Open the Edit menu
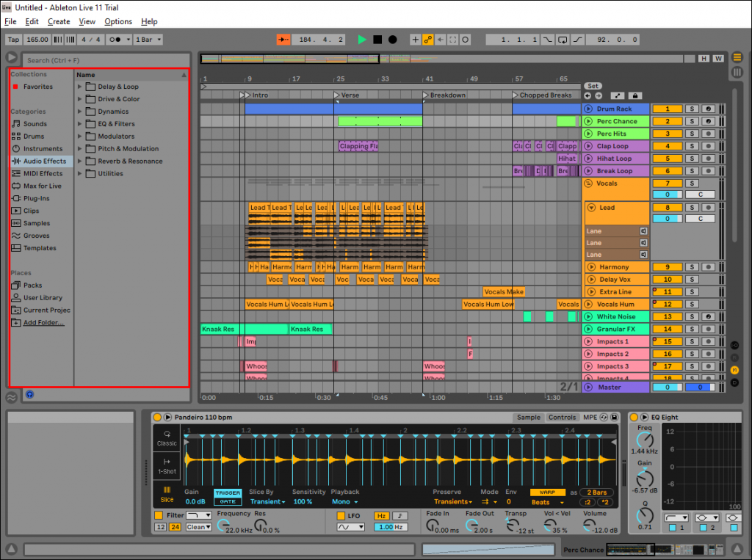Viewport: 752px width, 560px height. [x=32, y=21]
